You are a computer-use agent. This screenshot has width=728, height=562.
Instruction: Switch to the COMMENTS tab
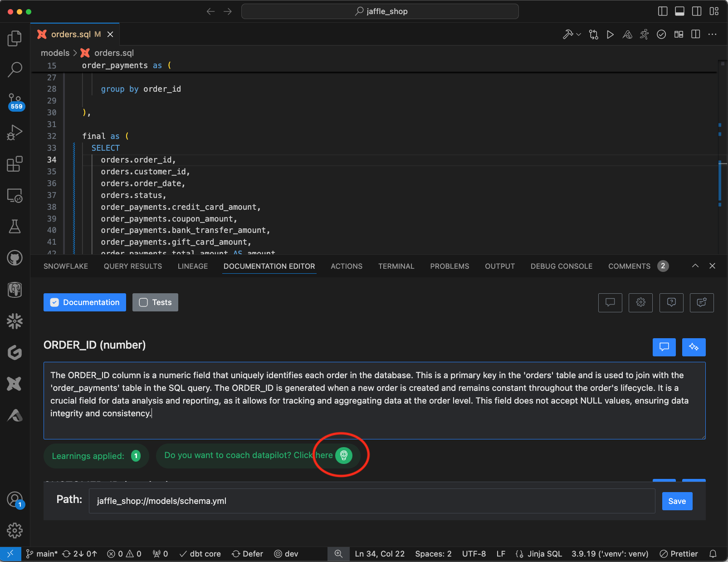638,266
